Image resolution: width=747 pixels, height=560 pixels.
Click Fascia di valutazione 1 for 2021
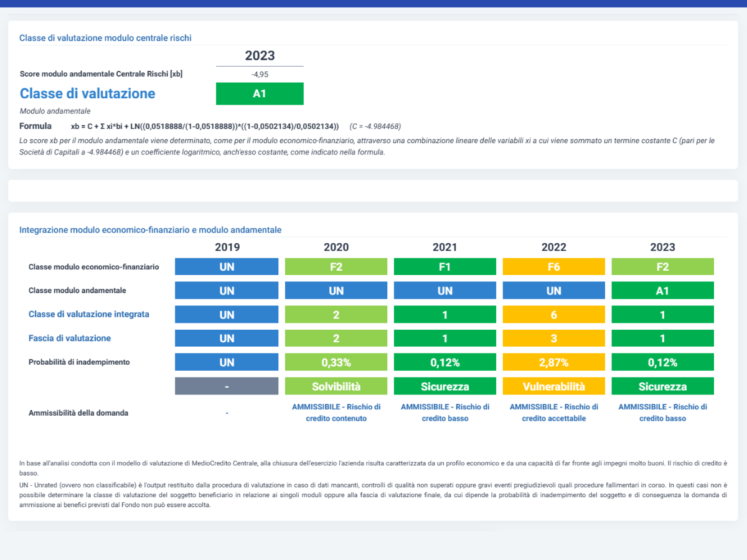tap(445, 338)
